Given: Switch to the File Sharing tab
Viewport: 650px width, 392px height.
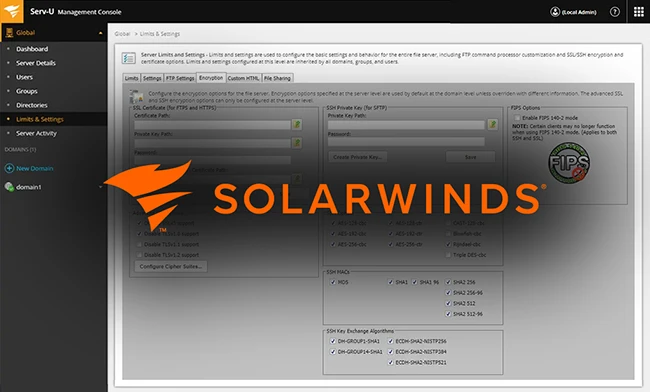Looking at the screenshot, I should (277, 78).
